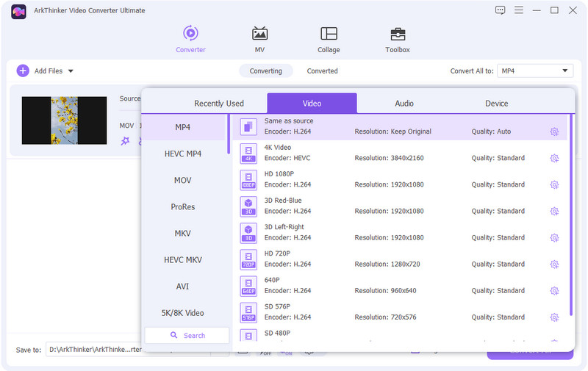The width and height of the screenshot is (588, 371).
Task: Click the preset list vertical scrollbar
Action: [x=571, y=215]
